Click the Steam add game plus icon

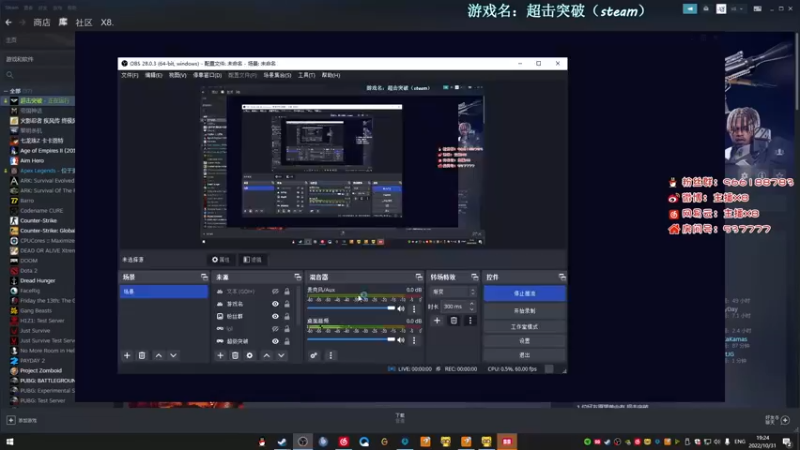(11, 420)
